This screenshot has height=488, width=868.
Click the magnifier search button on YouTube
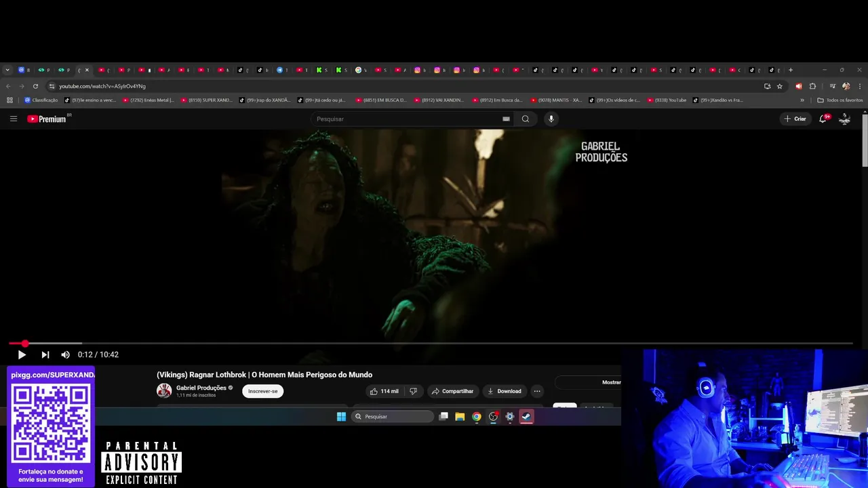[x=526, y=119]
